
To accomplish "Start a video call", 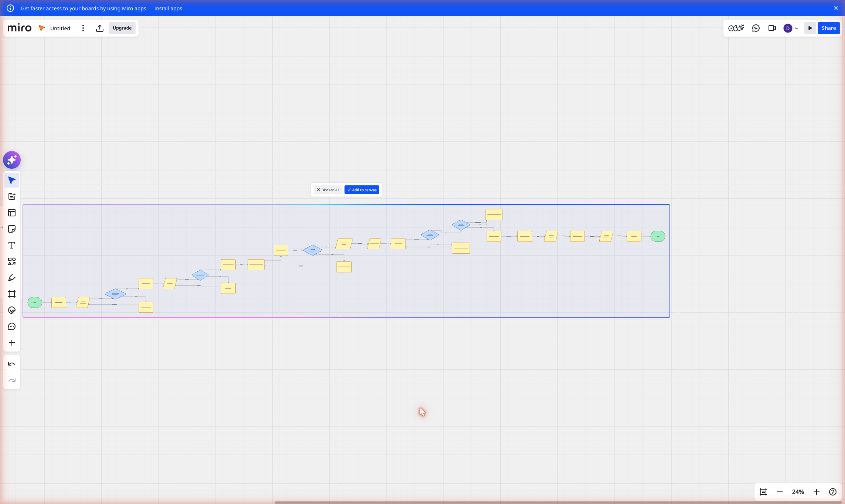I will 772,28.
